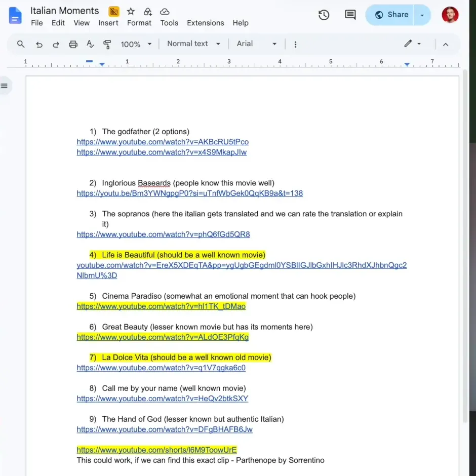Screen dimensions: 476x476
Task: Run spelling and grammar check
Action: (x=90, y=45)
